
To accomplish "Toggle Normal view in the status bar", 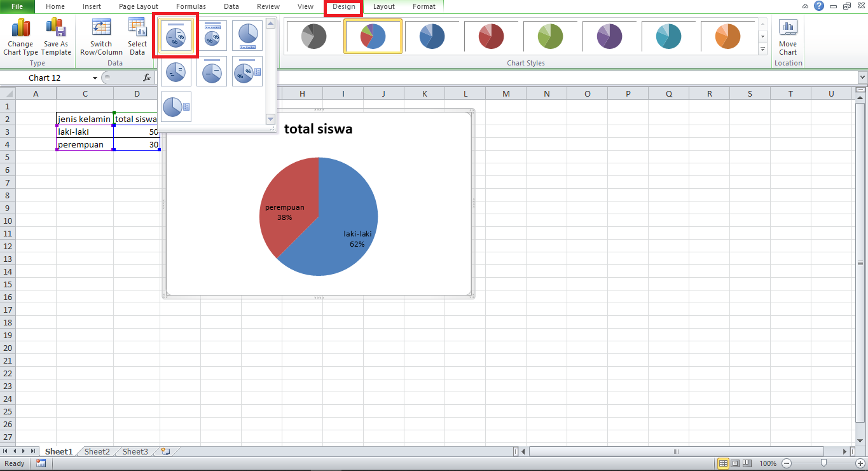I will click(x=724, y=463).
